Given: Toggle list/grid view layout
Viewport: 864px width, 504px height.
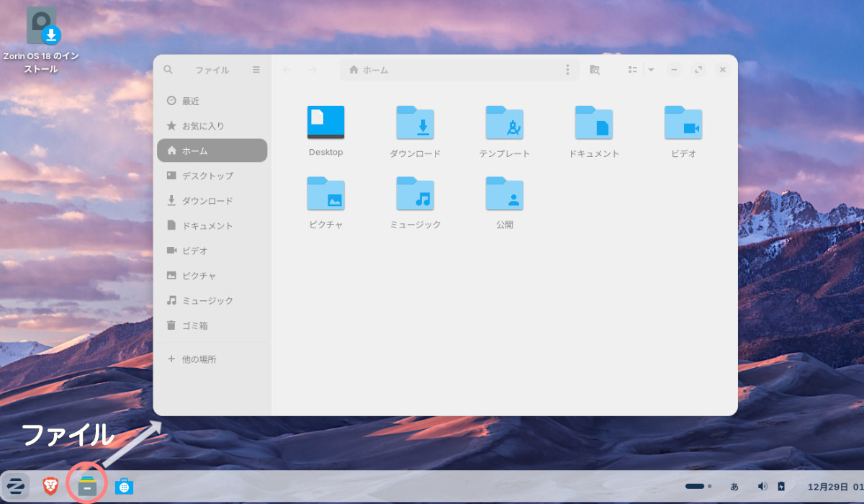Looking at the screenshot, I should click(x=632, y=70).
